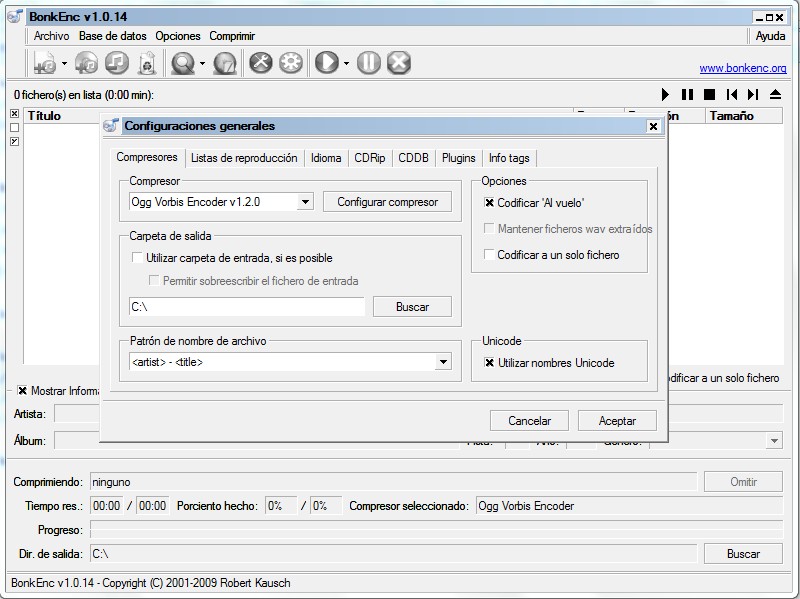This screenshot has width=800, height=599.
Task: Click the submit CDDB data globe icon
Action: [224, 63]
